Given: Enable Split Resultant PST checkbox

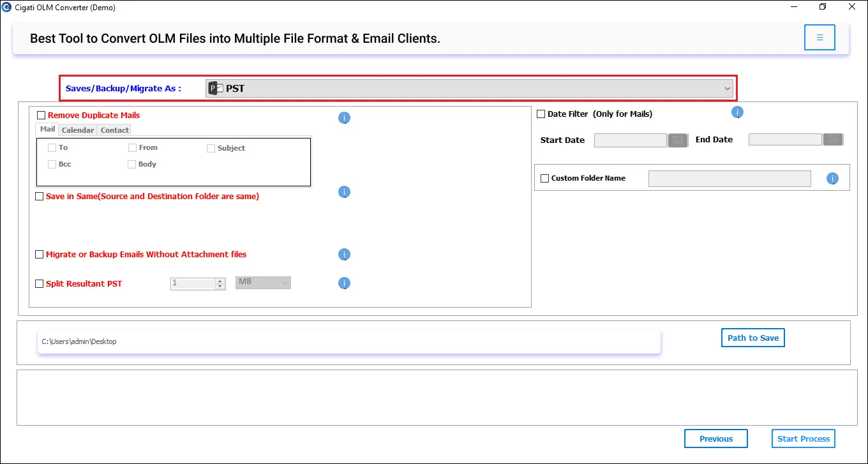Looking at the screenshot, I should pos(40,284).
